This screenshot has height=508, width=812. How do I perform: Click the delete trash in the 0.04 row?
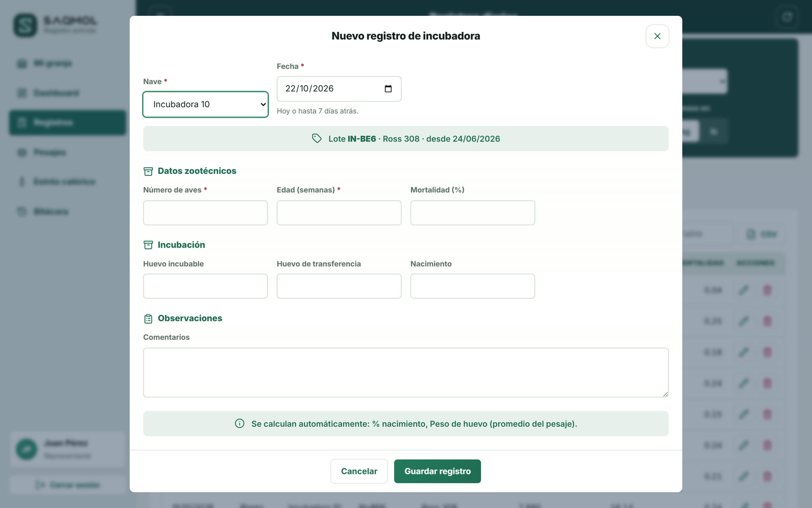click(767, 290)
